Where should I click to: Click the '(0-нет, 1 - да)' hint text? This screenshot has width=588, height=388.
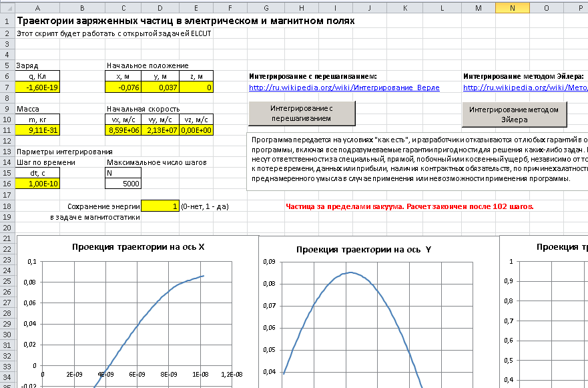pyautogui.click(x=205, y=206)
